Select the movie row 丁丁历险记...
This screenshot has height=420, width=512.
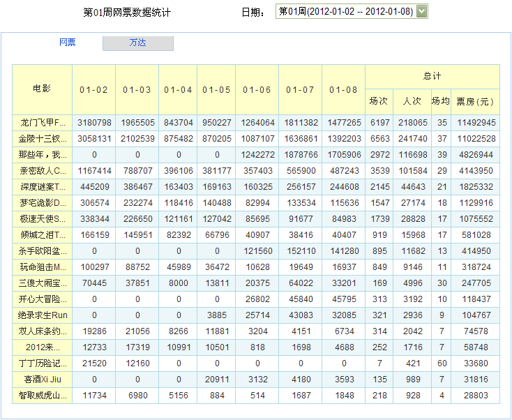click(x=256, y=363)
